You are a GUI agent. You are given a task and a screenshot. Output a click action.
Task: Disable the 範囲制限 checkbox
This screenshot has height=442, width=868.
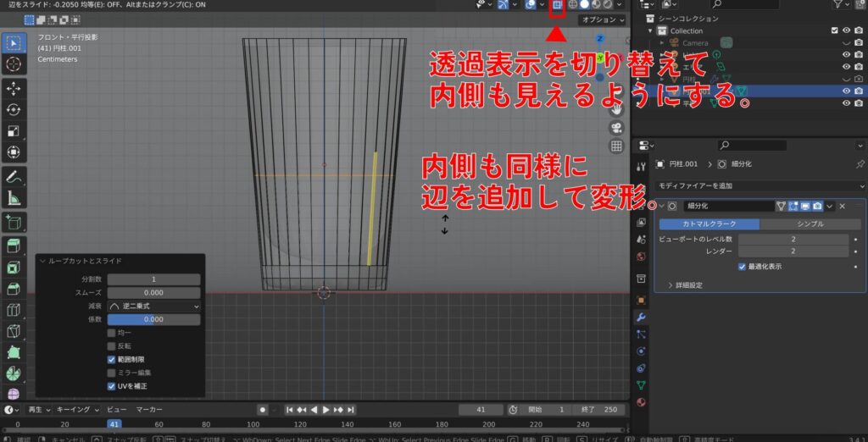(112, 359)
